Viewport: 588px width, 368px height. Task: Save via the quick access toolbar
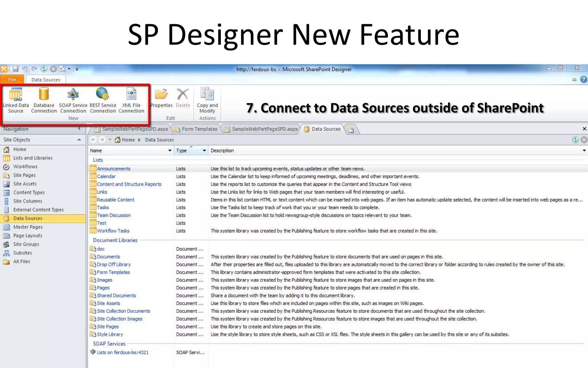[16, 69]
